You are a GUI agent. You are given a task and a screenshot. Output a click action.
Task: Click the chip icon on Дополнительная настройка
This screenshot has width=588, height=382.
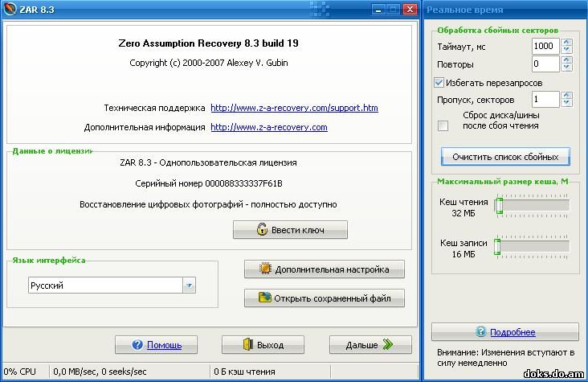[x=266, y=269]
